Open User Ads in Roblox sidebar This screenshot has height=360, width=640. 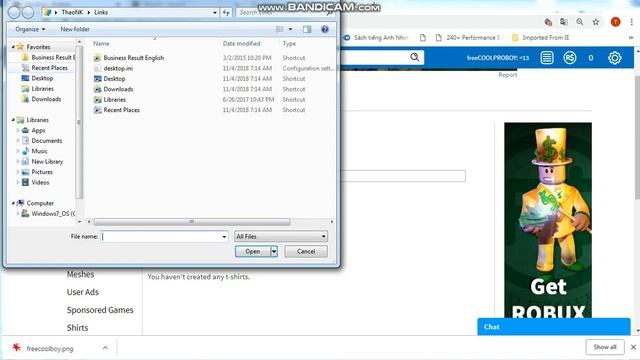(83, 292)
